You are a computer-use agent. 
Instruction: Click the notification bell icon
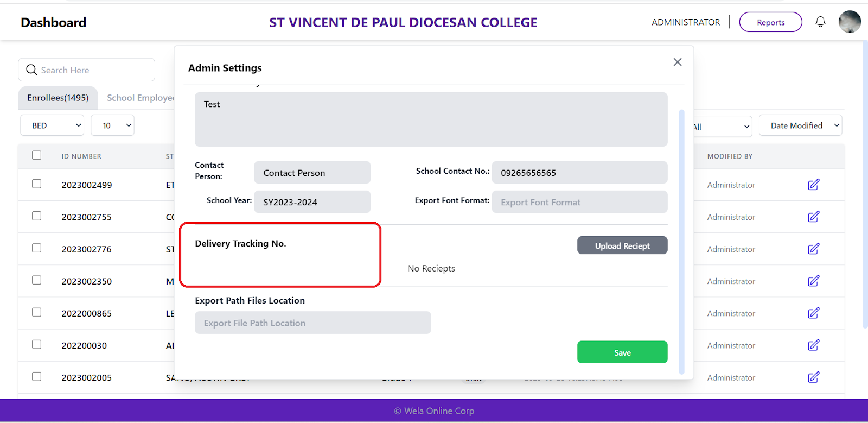click(820, 22)
